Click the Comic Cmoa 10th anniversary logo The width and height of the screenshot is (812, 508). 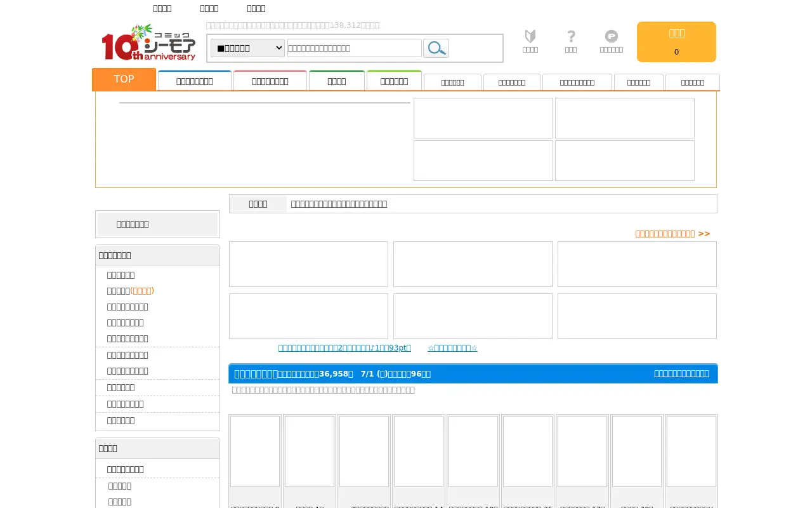pyautogui.click(x=149, y=43)
